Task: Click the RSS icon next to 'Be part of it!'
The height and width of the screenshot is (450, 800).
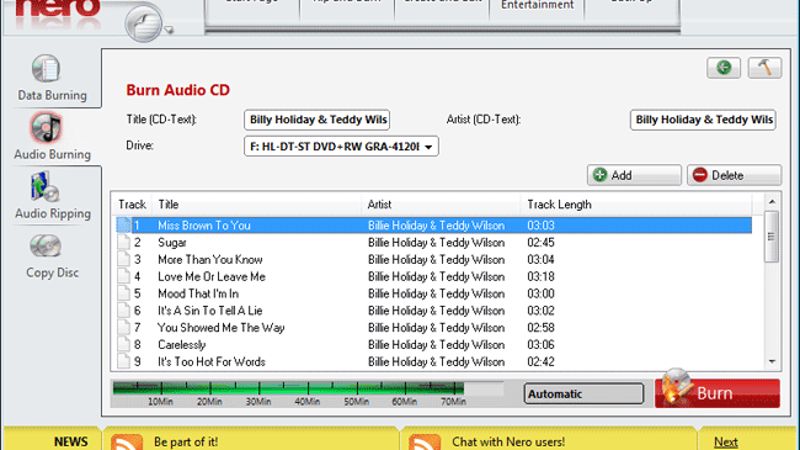Action: coord(127,442)
